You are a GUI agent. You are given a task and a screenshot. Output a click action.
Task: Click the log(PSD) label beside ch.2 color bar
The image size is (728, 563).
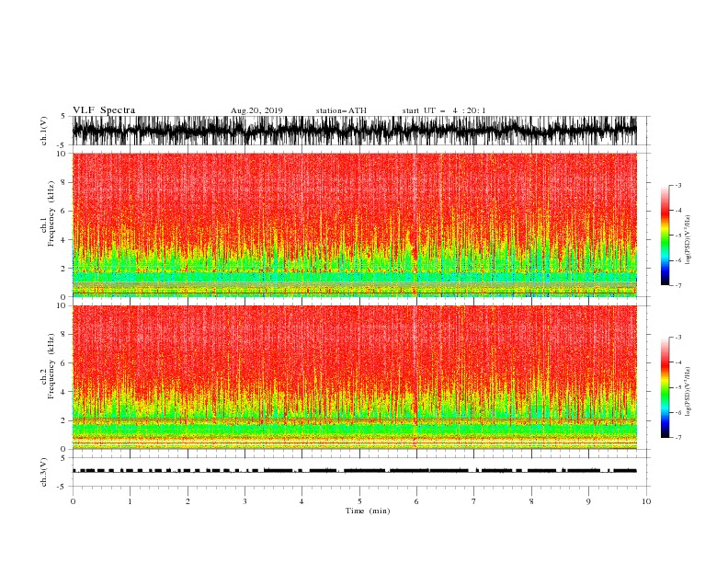(688, 392)
